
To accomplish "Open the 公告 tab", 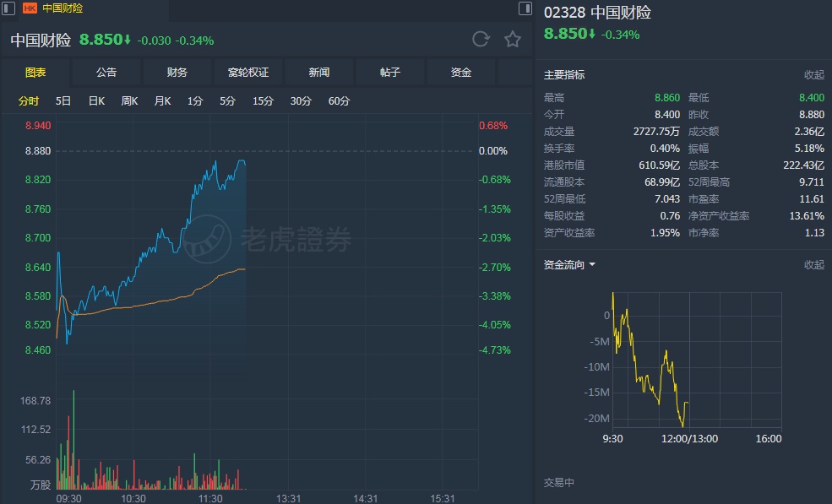I will tap(106, 73).
